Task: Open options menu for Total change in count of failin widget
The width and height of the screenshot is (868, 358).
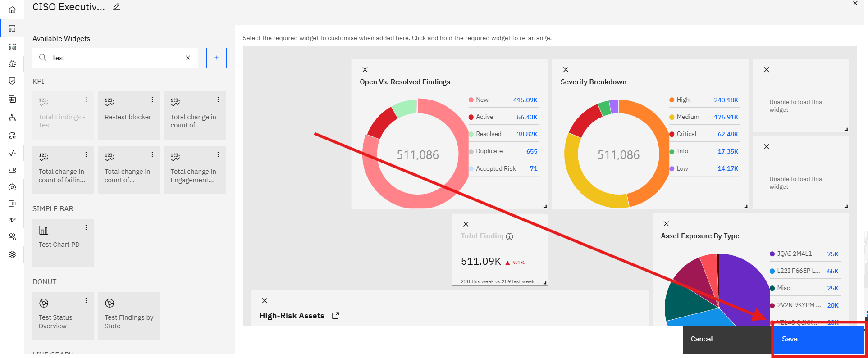Action: coord(86,154)
